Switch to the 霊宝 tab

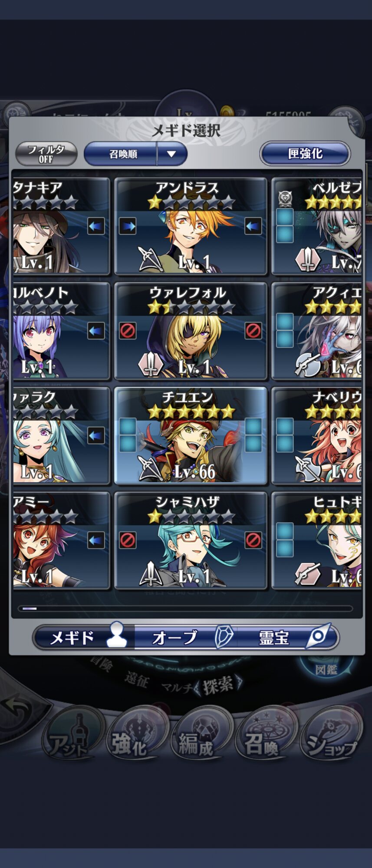[x=286, y=637]
